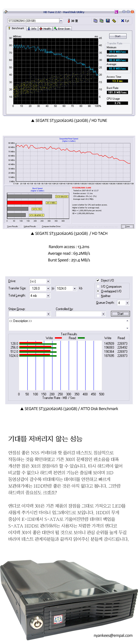Image resolution: width=138 pixels, height=644 pixels.
Task: Click the Burst Rate 181.0 MB/sec value
Action: pos(117,92)
